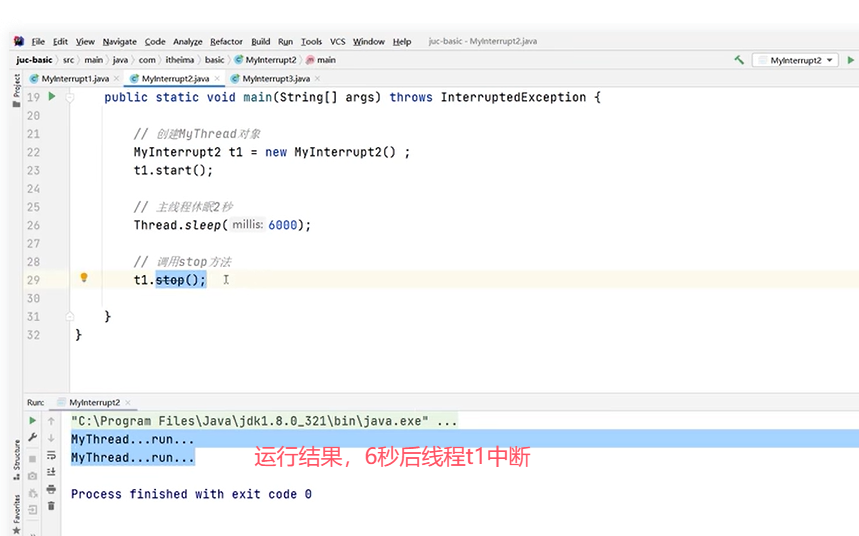Toggle scroll to end icon in Run console
This screenshot has width=859, height=536.
point(51,472)
